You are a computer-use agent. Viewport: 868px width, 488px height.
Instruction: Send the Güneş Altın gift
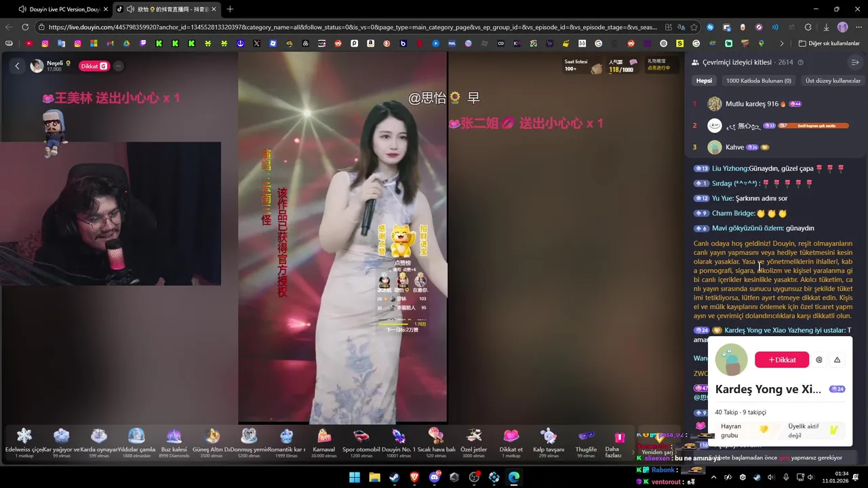click(x=212, y=443)
